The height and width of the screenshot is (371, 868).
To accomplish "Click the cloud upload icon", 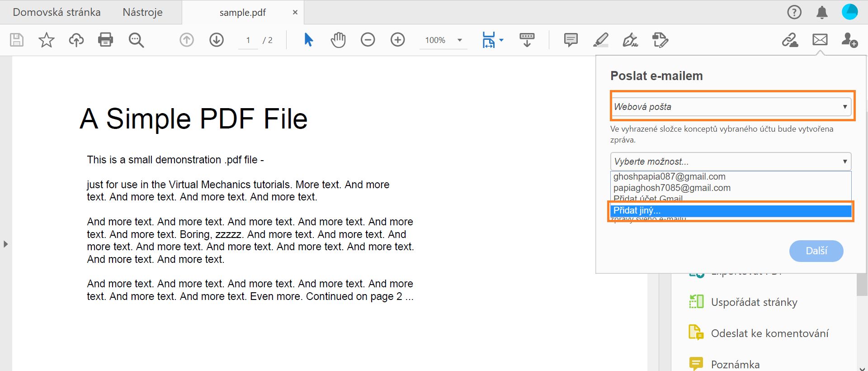I will 76,40.
